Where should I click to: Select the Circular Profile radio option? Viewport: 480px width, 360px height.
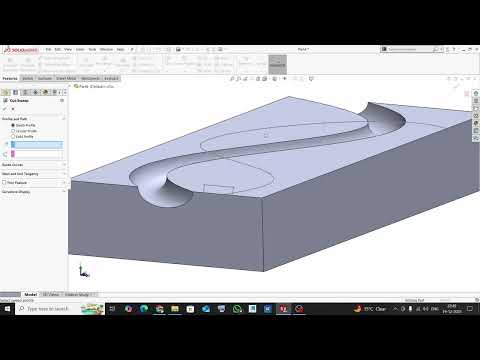(13, 131)
